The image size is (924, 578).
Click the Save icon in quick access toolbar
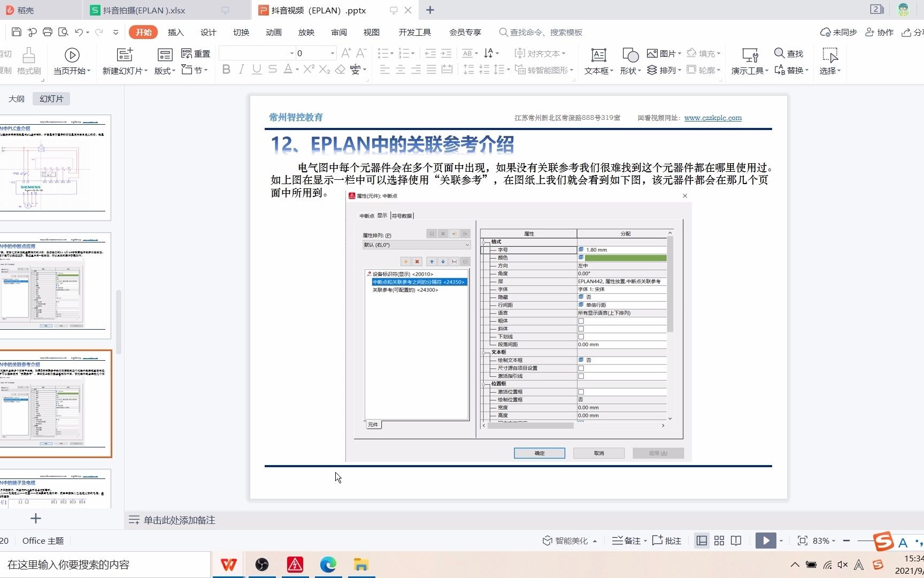pos(17,32)
